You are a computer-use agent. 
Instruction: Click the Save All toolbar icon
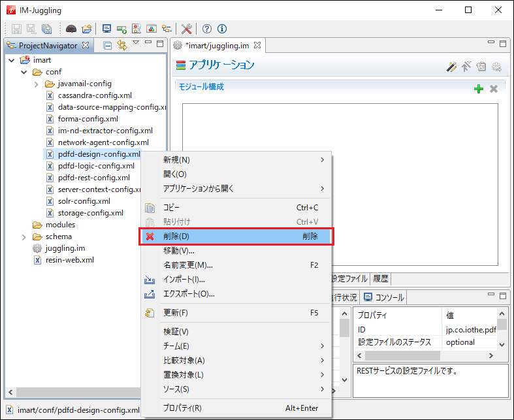[x=47, y=29]
